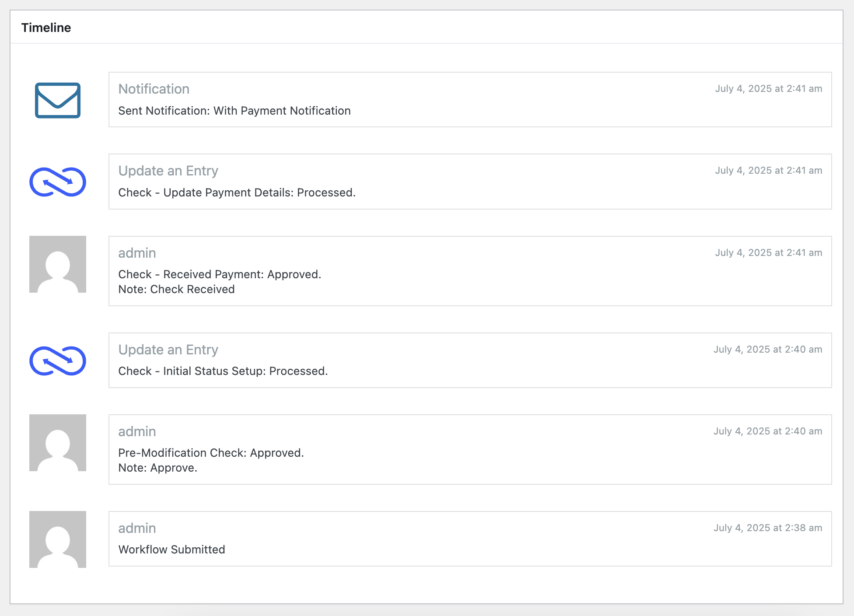The image size is (854, 616).
Task: Click the 2:38 am timestamp on Workflow Submitted
Action: (767, 528)
